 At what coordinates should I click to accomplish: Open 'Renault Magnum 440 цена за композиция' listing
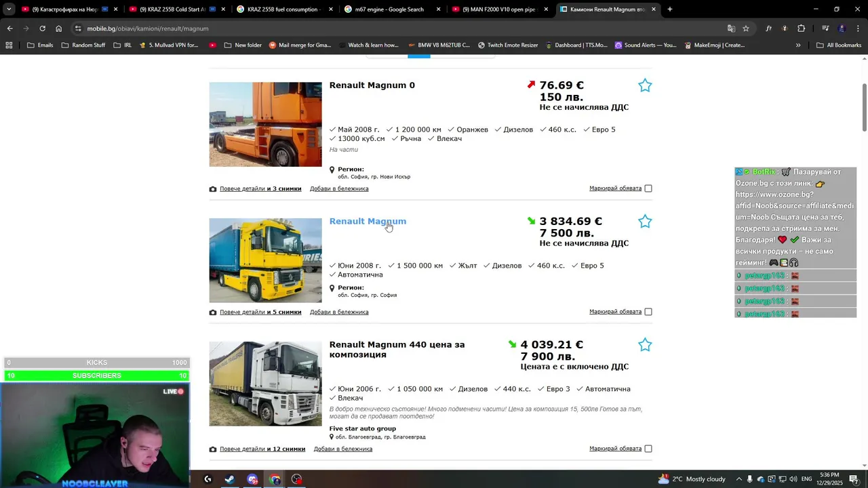[x=397, y=350]
